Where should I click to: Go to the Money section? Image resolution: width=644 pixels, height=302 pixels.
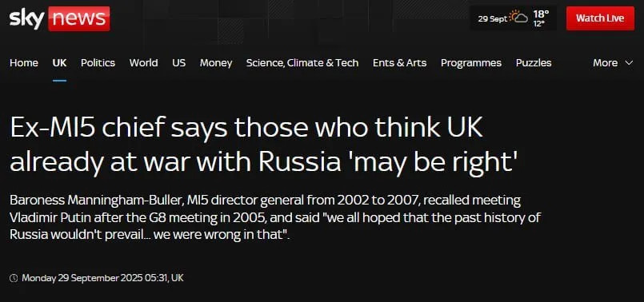coord(216,63)
